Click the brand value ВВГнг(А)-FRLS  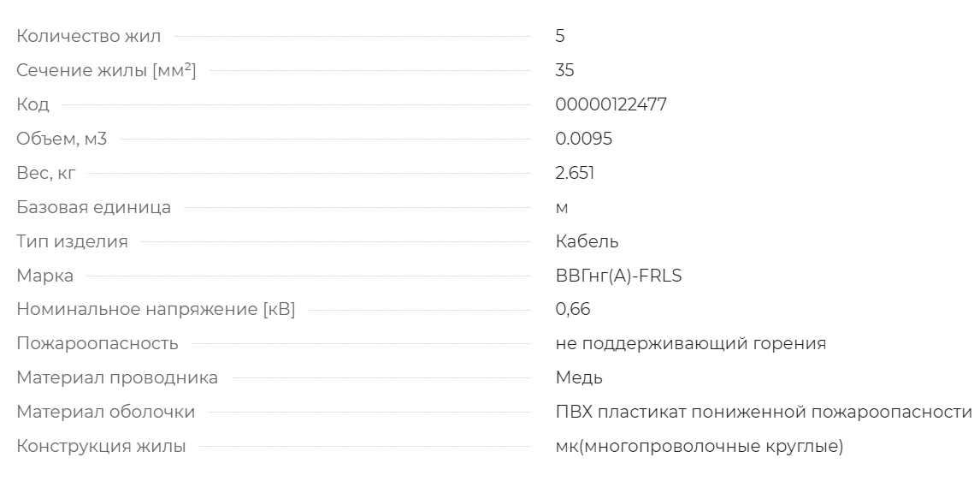tap(618, 276)
